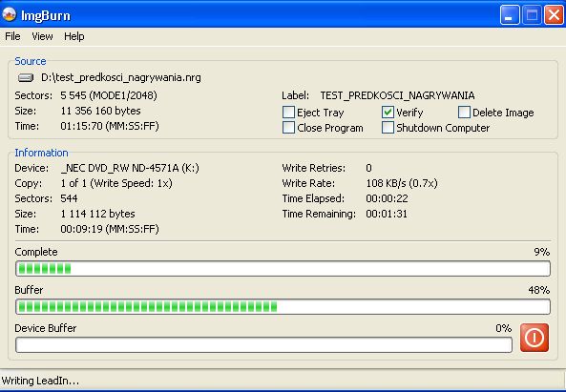Open the Help menu
This screenshot has height=392, width=566.
pos(74,36)
